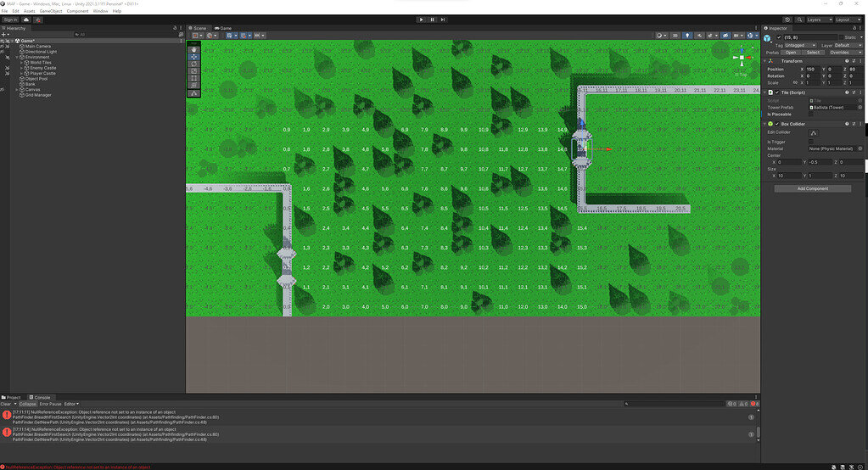Click the collider Material object picker circle

click(x=860, y=148)
